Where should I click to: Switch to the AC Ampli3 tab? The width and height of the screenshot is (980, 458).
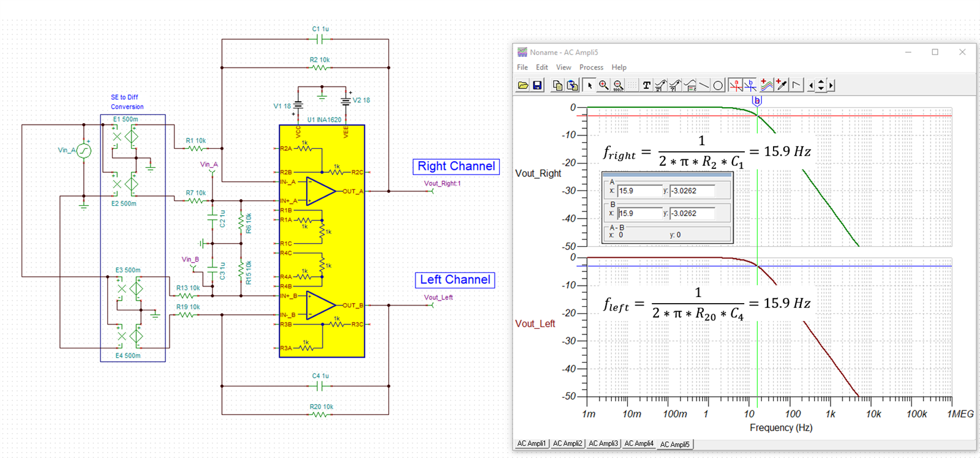tap(603, 443)
